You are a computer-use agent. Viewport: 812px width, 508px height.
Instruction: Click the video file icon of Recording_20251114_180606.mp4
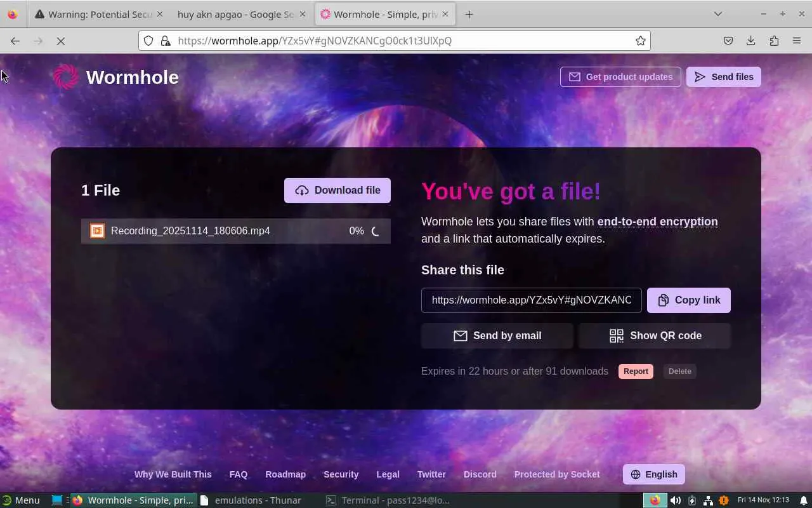point(97,231)
